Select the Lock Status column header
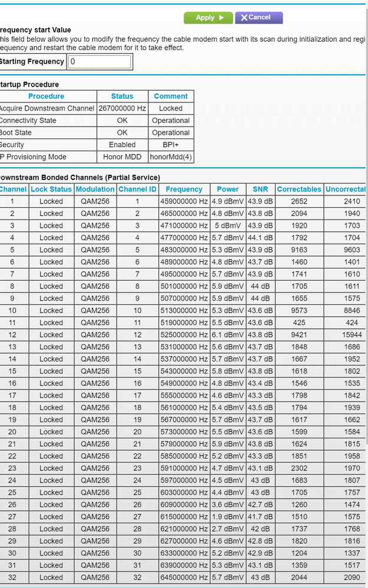Viewport: 368px width, 588px height. [x=51, y=189]
